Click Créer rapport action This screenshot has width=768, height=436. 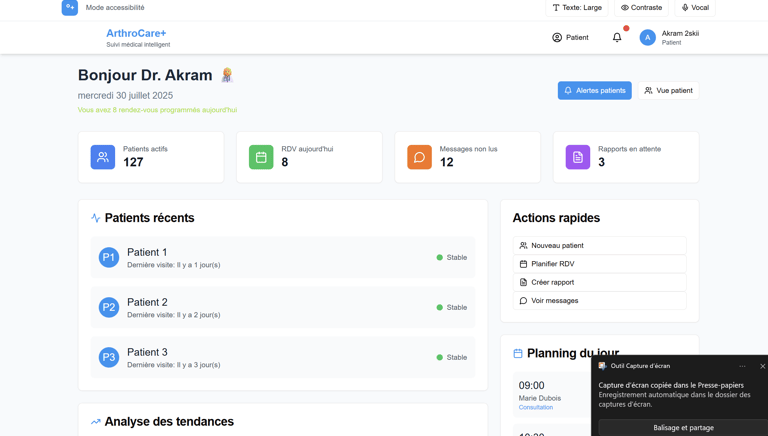tap(600, 282)
